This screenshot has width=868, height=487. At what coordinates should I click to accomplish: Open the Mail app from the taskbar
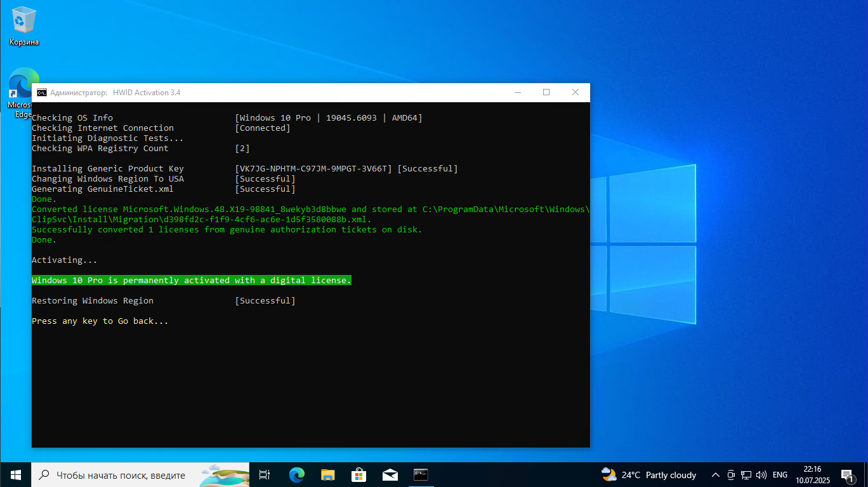click(390, 475)
